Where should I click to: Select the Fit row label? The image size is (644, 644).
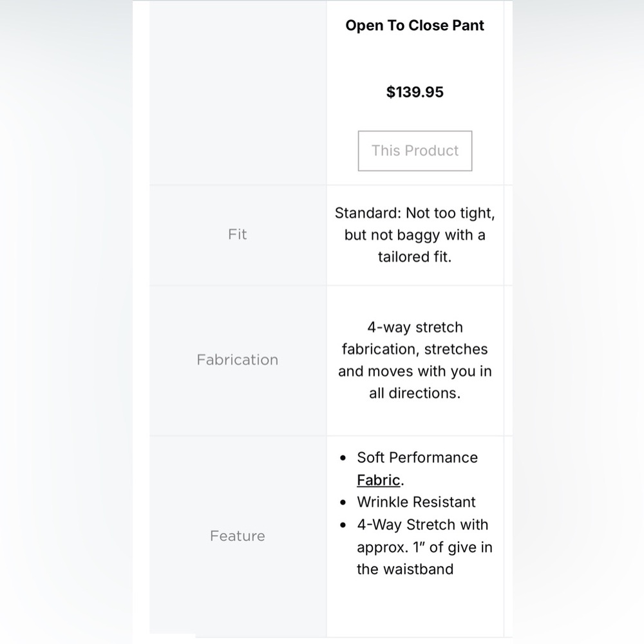(x=238, y=234)
